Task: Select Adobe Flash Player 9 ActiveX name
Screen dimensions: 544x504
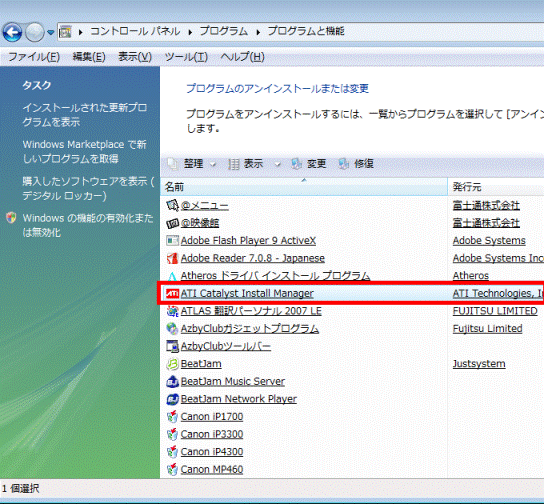Action: pos(248,241)
